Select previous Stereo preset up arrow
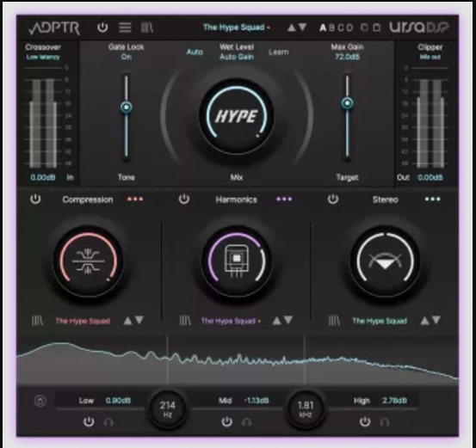The width and height of the screenshot is (476, 448). point(424,321)
